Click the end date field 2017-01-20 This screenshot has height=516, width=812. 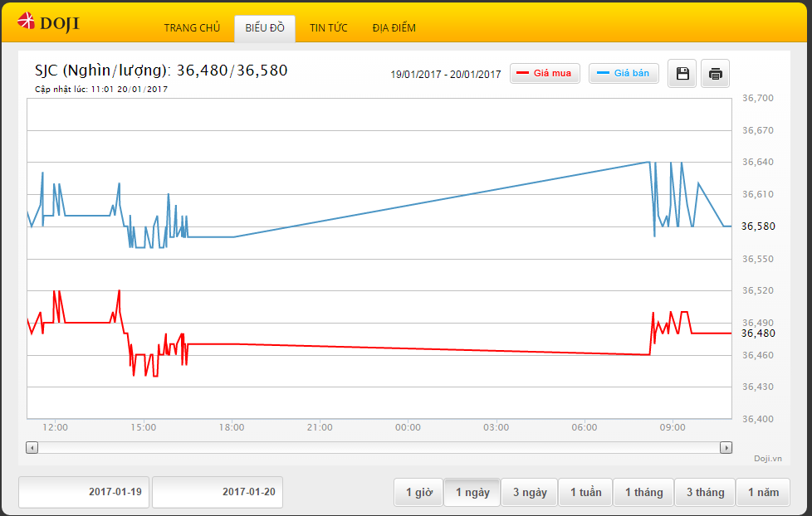click(218, 492)
